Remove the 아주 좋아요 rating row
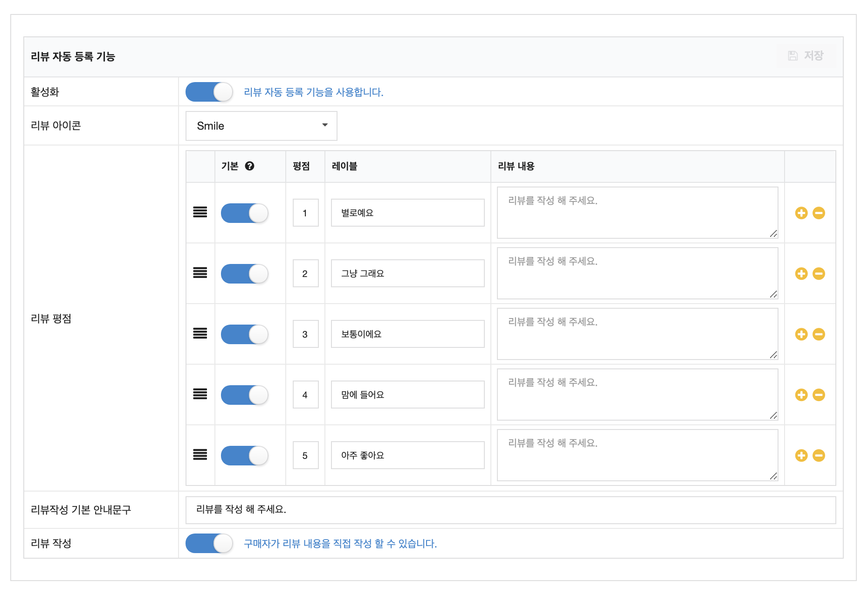The width and height of the screenshot is (868, 596). click(x=819, y=456)
